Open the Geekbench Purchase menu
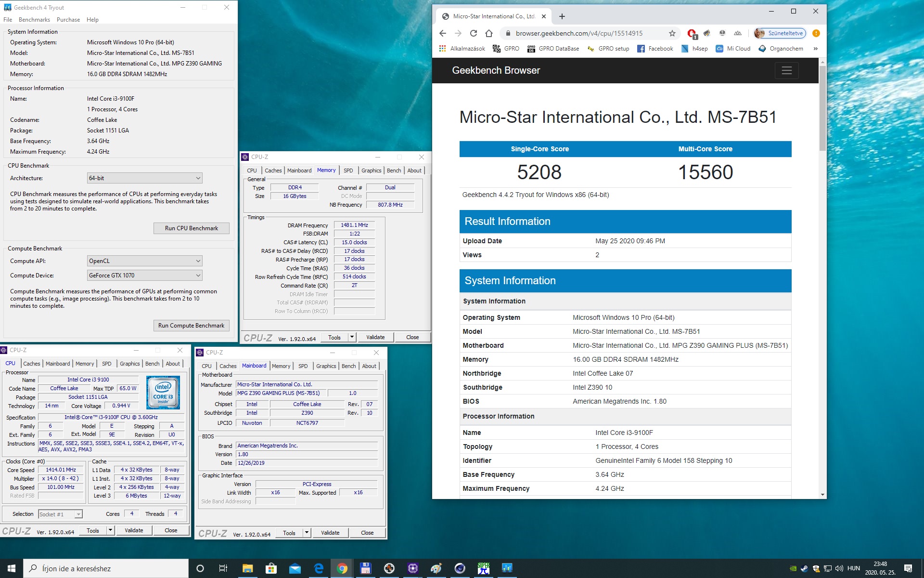This screenshot has width=924, height=578. (68, 20)
